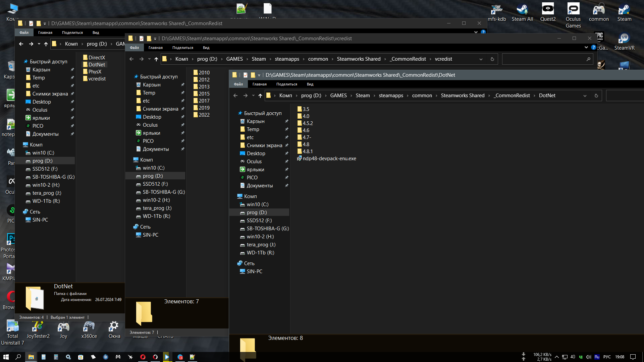644x362 pixels.
Task: Select win10 (C:) in vcredist window sidebar
Action: pyautogui.click(x=154, y=168)
